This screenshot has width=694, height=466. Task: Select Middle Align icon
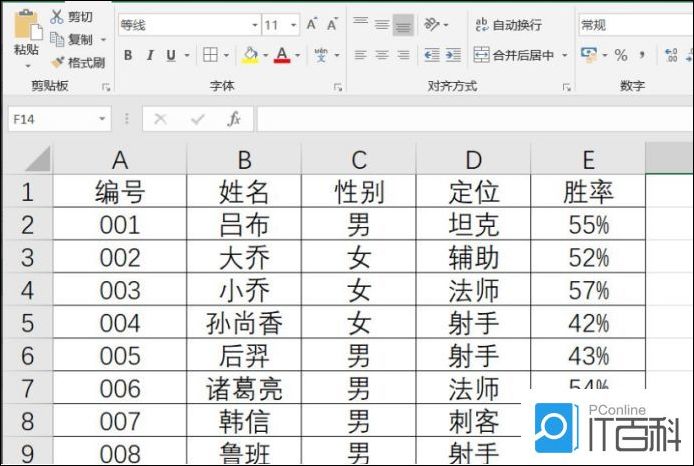[382, 24]
